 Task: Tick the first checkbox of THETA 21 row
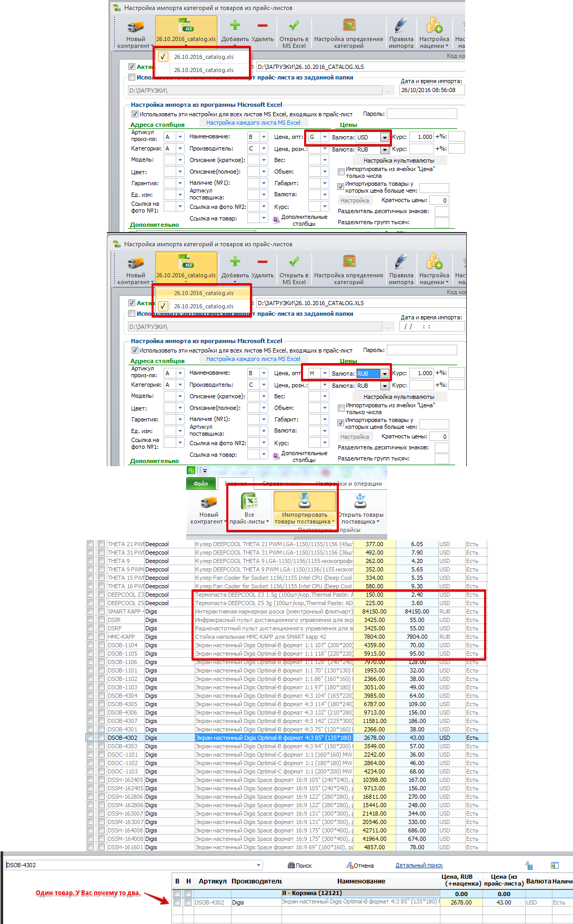(91, 544)
